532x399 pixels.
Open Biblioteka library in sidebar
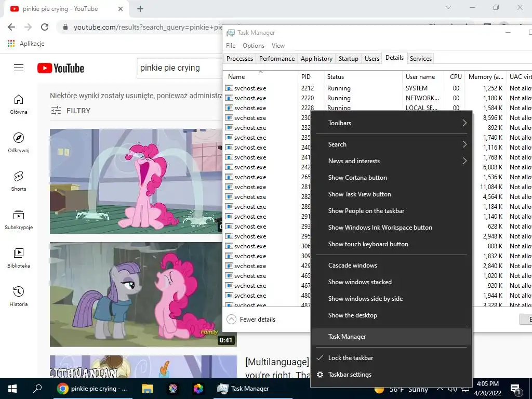19,258
